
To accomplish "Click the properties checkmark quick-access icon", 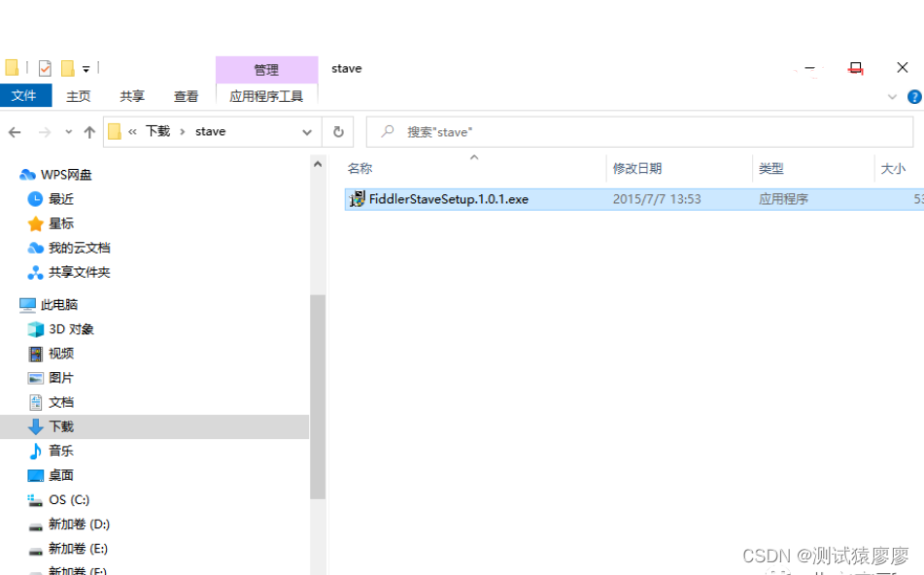I will pyautogui.click(x=45, y=68).
